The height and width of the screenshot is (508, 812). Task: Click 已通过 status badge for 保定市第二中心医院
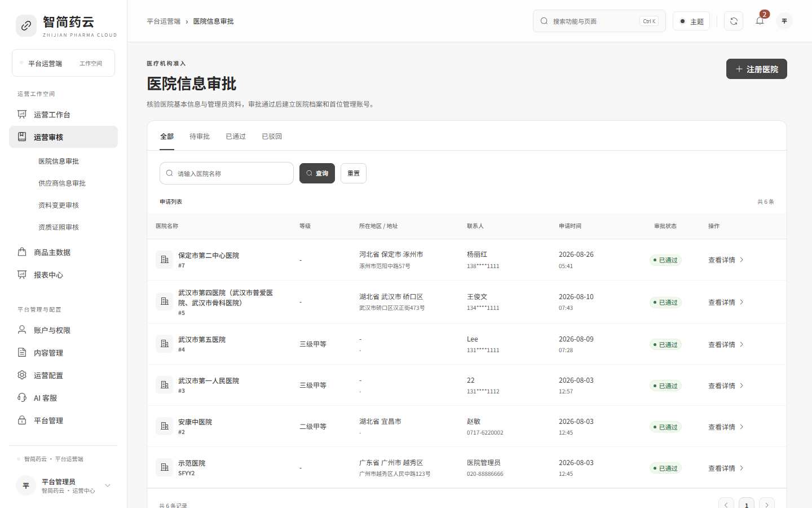(x=665, y=260)
